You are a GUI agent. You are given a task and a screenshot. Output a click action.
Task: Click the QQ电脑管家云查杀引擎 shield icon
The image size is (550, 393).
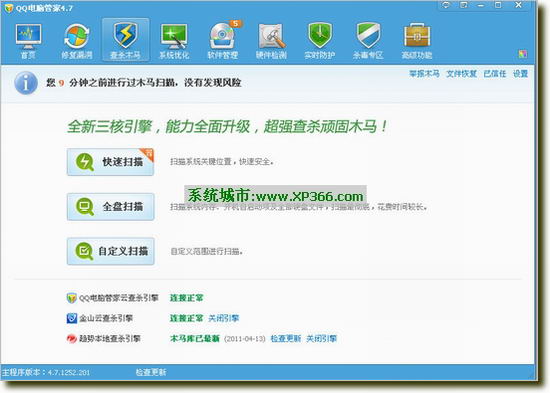pyautogui.click(x=72, y=298)
